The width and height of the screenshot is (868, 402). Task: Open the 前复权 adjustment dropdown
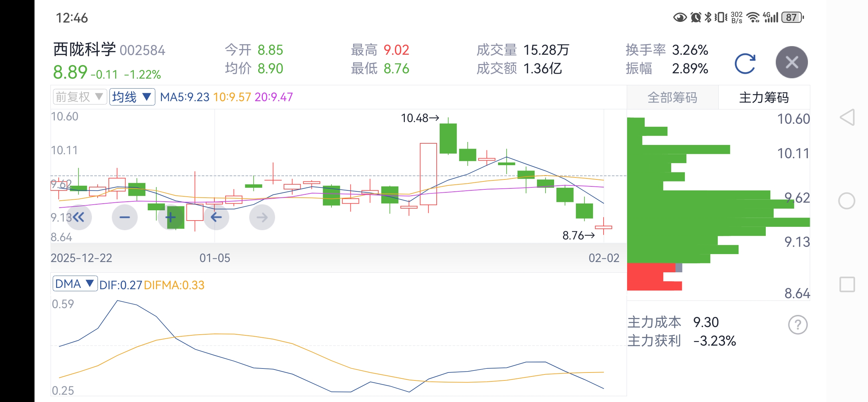coord(80,97)
